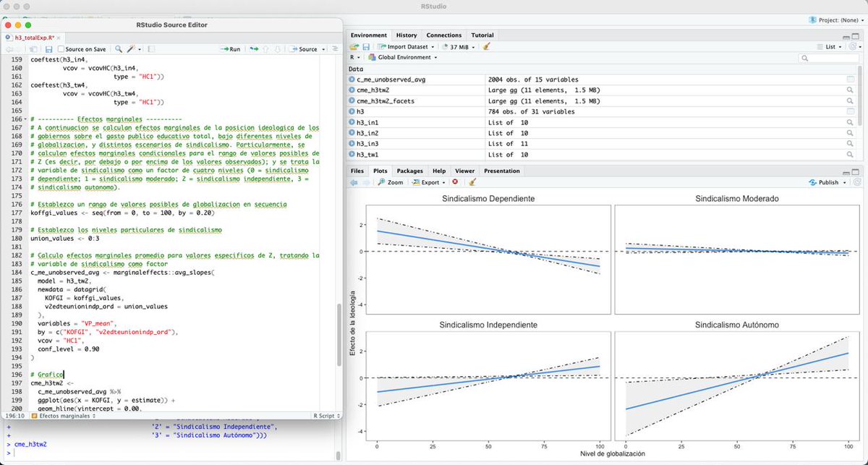Image resolution: width=868 pixels, height=465 pixels.
Task: Enable Source on Save checkbox
Action: point(61,49)
